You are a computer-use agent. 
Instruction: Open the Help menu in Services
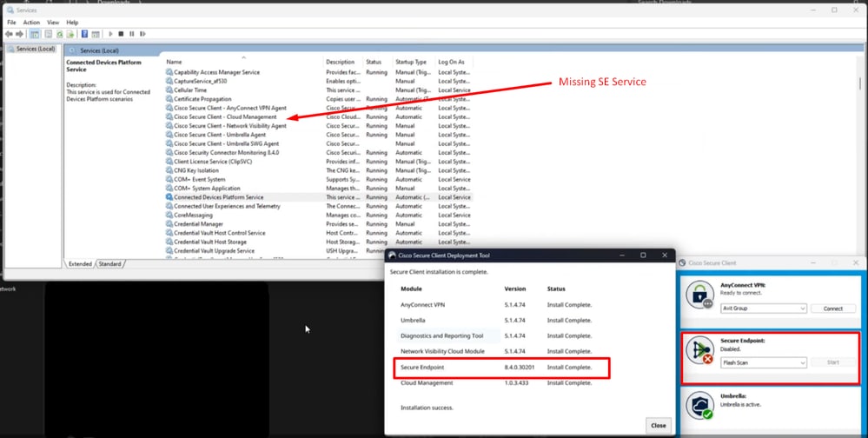[x=72, y=23]
